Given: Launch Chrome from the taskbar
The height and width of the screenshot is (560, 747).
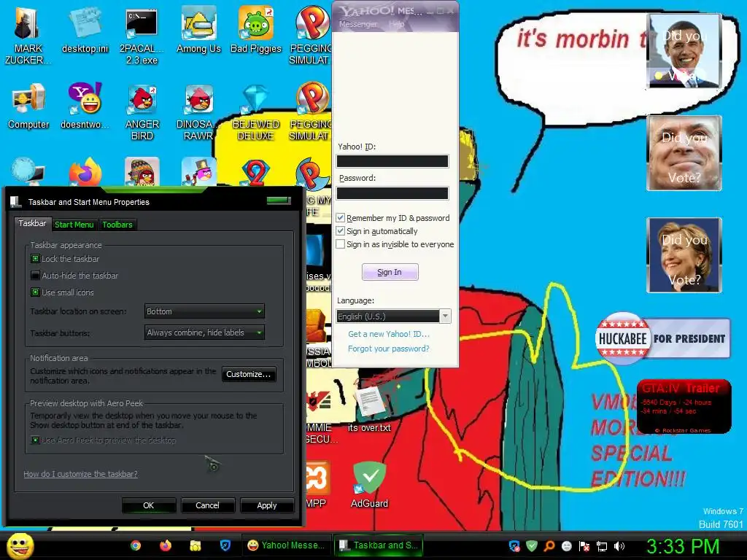Looking at the screenshot, I should (136, 545).
